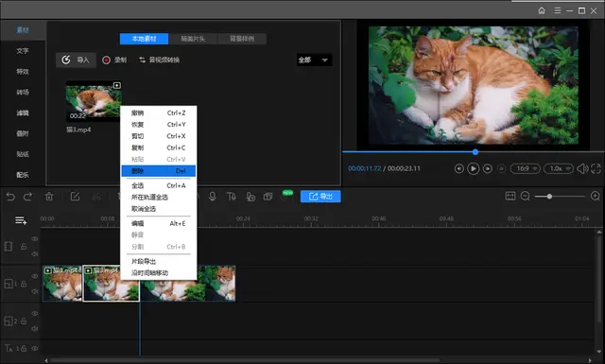Screen dimensions: 605x364
Task: Click the zoom out magnifier icon
Action: [x=526, y=196]
